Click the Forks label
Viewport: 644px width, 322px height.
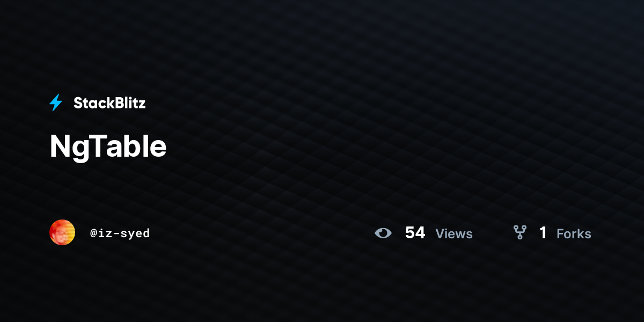click(574, 234)
